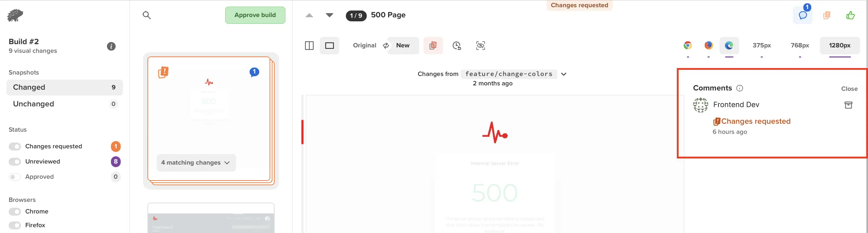Go to next snapshot with down arrow
Viewport: 868px width, 233px height.
[329, 15]
